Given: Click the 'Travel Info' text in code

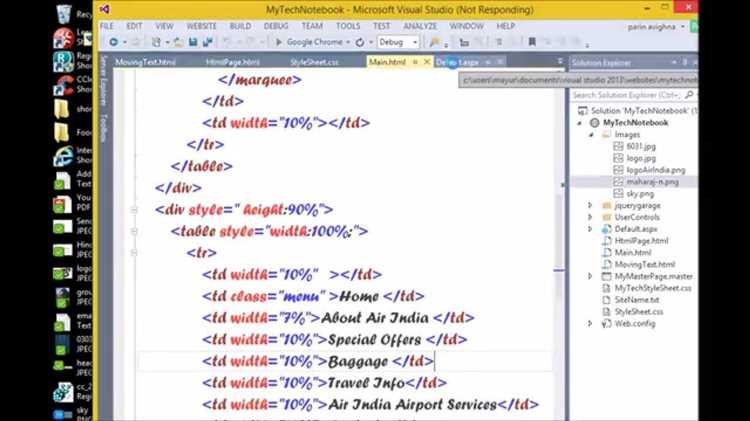Looking at the screenshot, I should pos(366,383).
